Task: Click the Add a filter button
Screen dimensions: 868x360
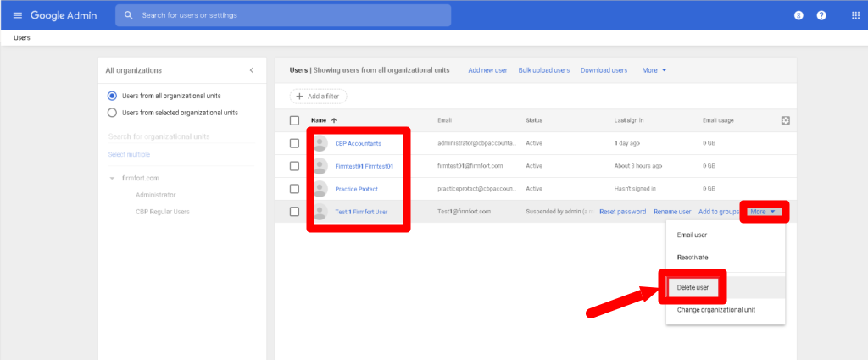Action: [319, 97]
